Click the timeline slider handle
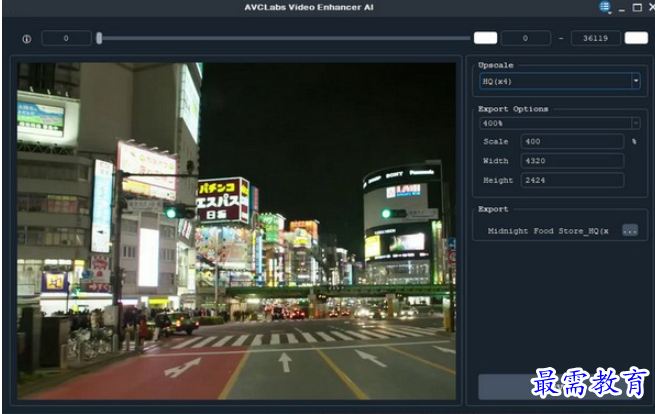Image resolution: width=655 pixels, height=414 pixels. pyautogui.click(x=99, y=38)
